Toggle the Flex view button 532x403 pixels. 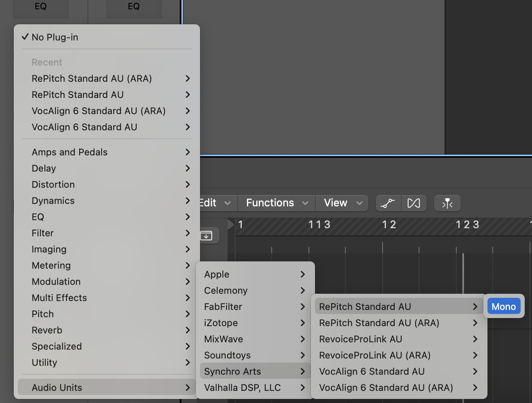(414, 203)
